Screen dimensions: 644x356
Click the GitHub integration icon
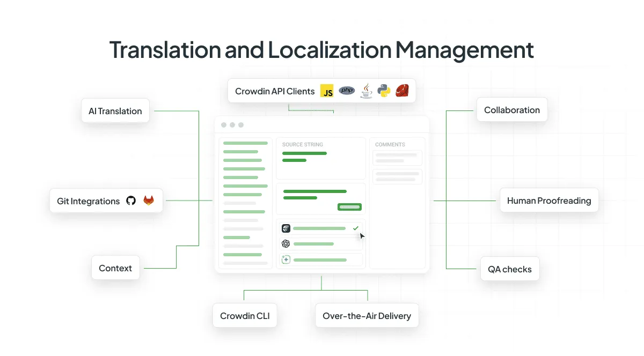[x=131, y=201]
